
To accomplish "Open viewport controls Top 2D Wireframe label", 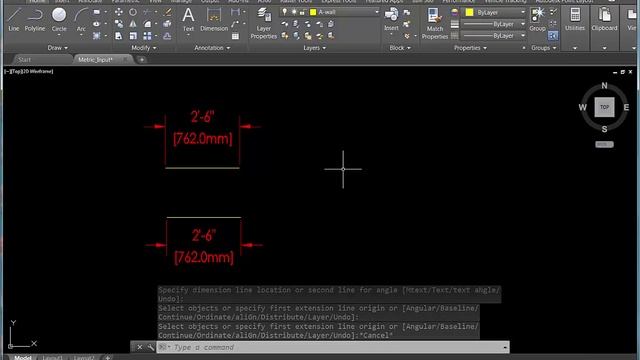I will pyautogui.click(x=29, y=71).
